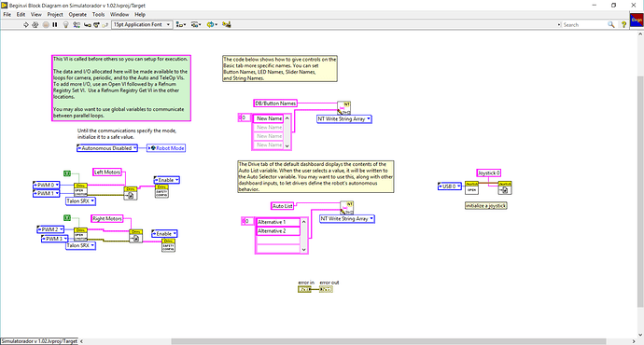The width and height of the screenshot is (644, 345).
Task: Open the PWM 3 channel dropdown
Action: (55, 239)
